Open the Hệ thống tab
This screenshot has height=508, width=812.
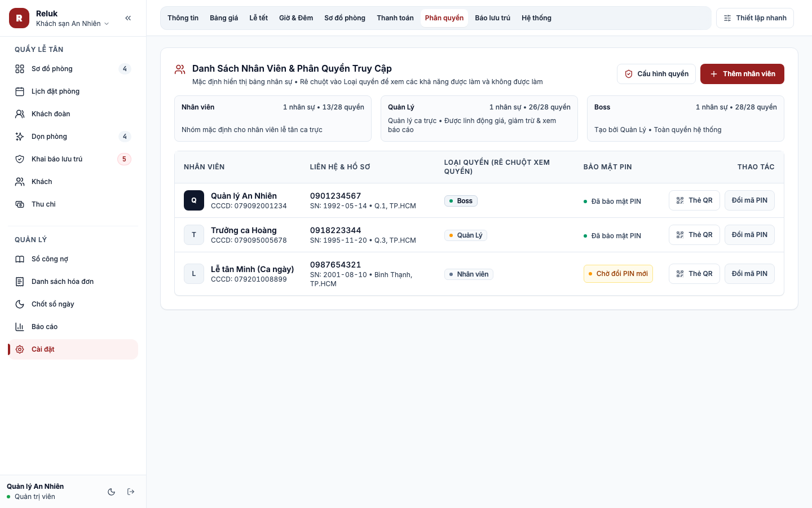tap(536, 18)
